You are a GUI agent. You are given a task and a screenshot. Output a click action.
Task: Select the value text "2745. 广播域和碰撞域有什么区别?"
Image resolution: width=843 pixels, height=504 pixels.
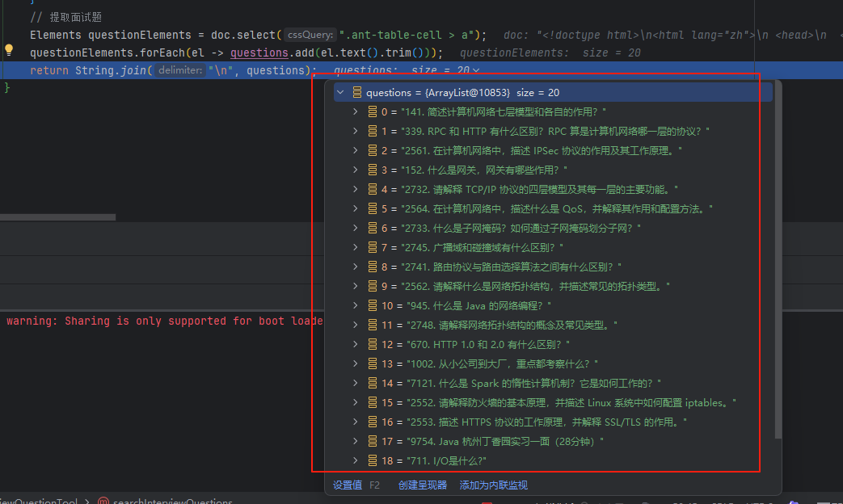pos(482,247)
